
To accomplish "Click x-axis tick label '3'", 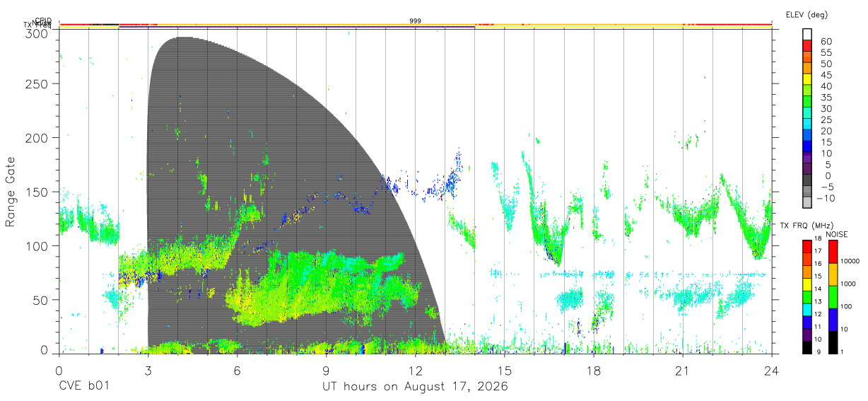I will coord(148,371).
